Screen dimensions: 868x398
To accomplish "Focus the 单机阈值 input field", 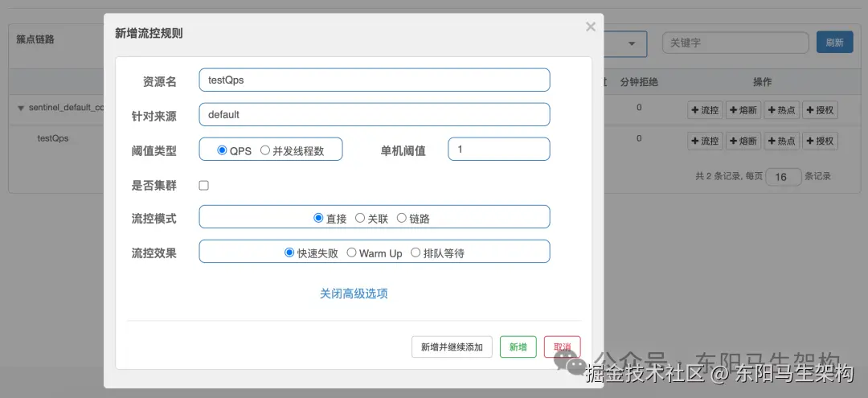I will pyautogui.click(x=499, y=150).
